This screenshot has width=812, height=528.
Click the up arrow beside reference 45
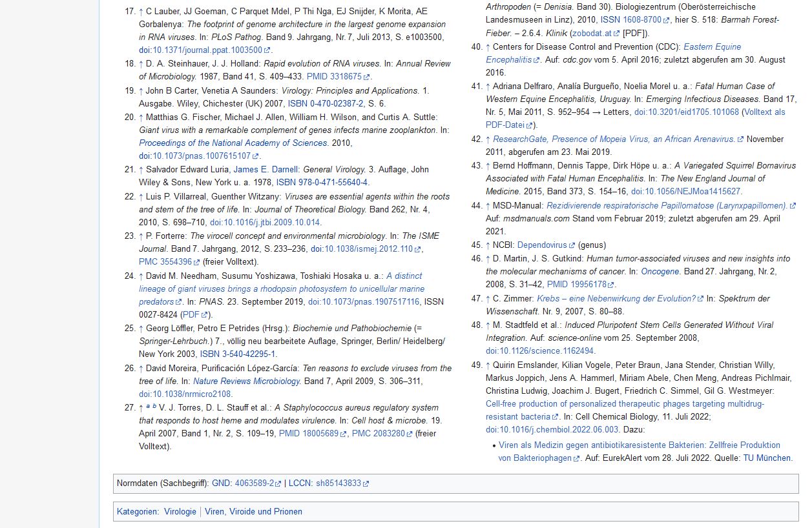coord(488,245)
